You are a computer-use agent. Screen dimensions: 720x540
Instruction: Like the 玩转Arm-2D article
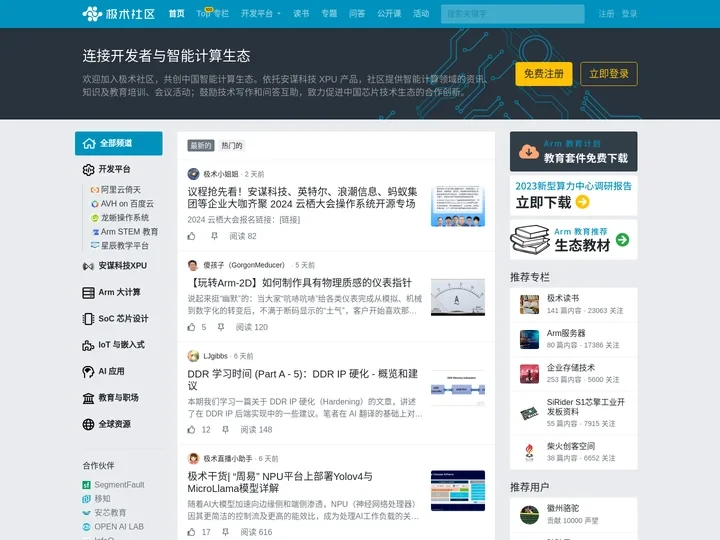pyautogui.click(x=191, y=327)
